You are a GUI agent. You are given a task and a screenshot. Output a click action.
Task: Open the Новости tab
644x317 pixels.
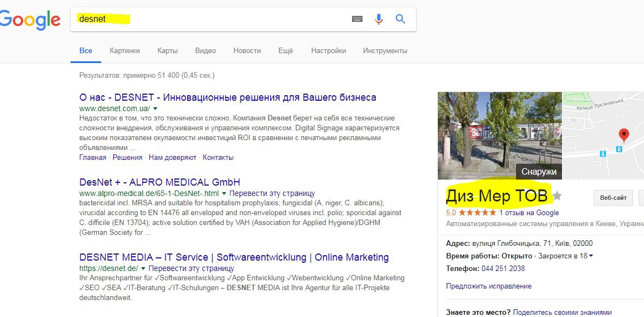(x=247, y=50)
